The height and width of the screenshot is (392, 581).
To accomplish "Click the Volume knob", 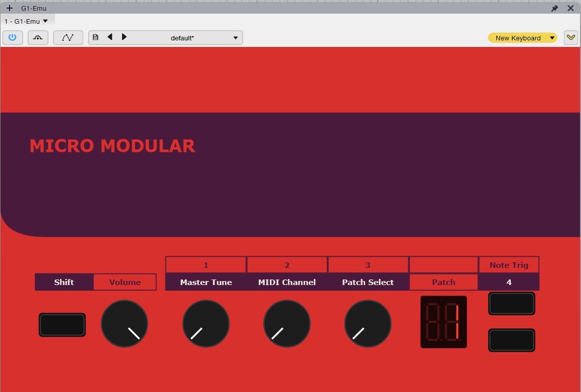I will pyautogui.click(x=125, y=323).
